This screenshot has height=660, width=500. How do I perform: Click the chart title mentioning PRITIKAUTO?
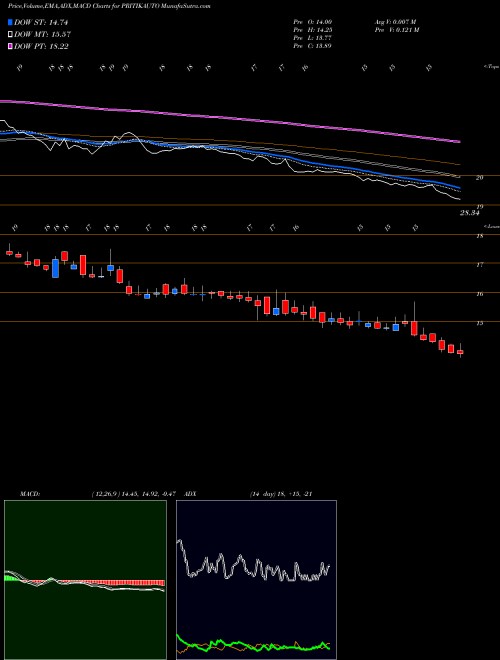coord(109,7)
